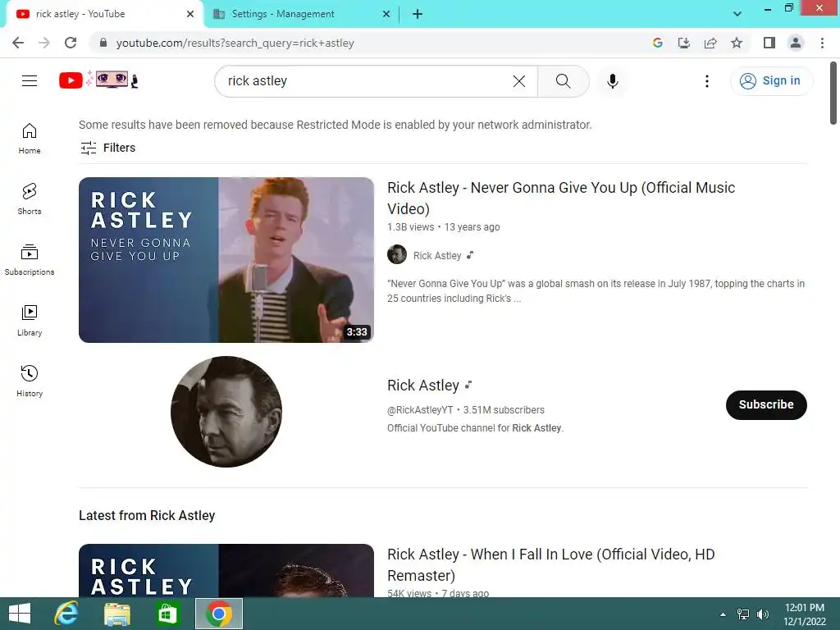The height and width of the screenshot is (630, 840).
Task: Toggle the Chrome side panel
Action: coord(769,43)
